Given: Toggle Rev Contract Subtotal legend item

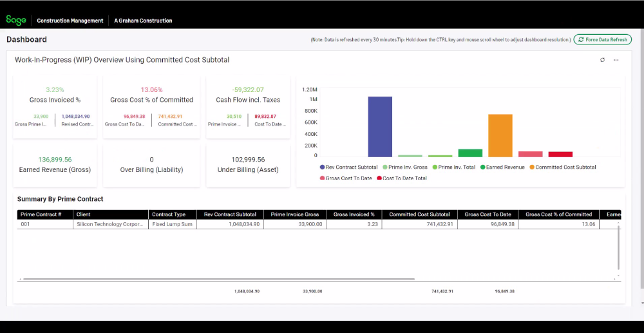Looking at the screenshot, I should 348,167.
